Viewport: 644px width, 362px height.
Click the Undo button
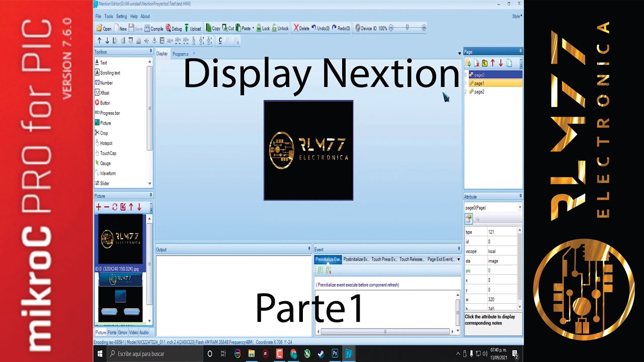[x=320, y=29]
